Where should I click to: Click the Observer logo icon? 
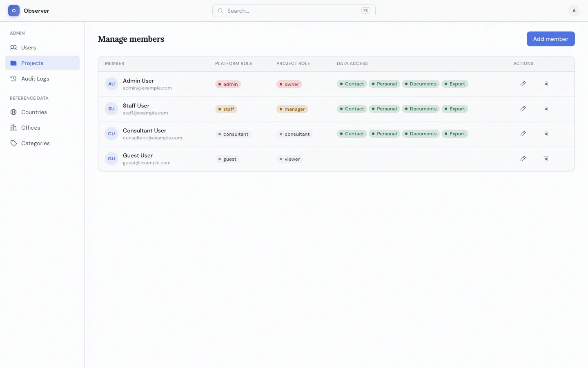pyautogui.click(x=14, y=11)
